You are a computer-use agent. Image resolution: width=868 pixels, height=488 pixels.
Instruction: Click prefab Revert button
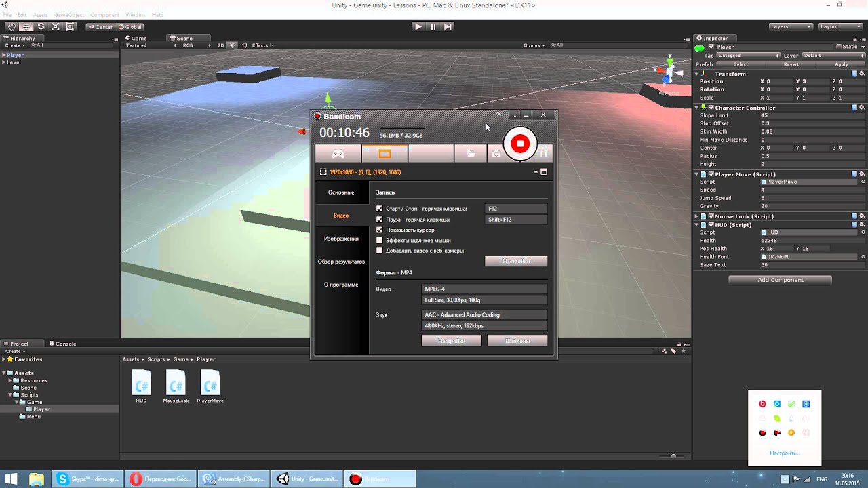[x=791, y=64]
